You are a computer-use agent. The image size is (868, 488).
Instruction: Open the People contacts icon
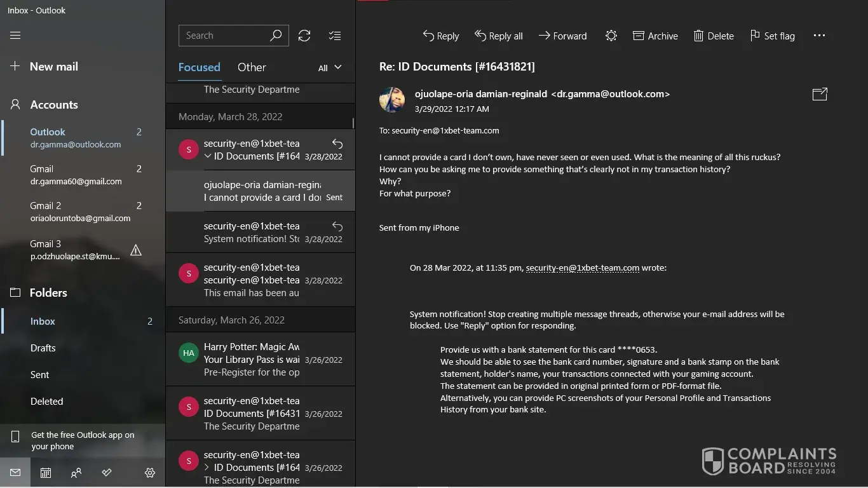pos(76,473)
